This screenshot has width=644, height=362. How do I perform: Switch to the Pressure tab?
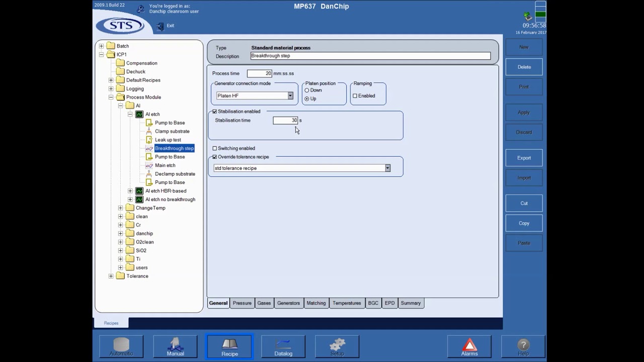pos(242,303)
